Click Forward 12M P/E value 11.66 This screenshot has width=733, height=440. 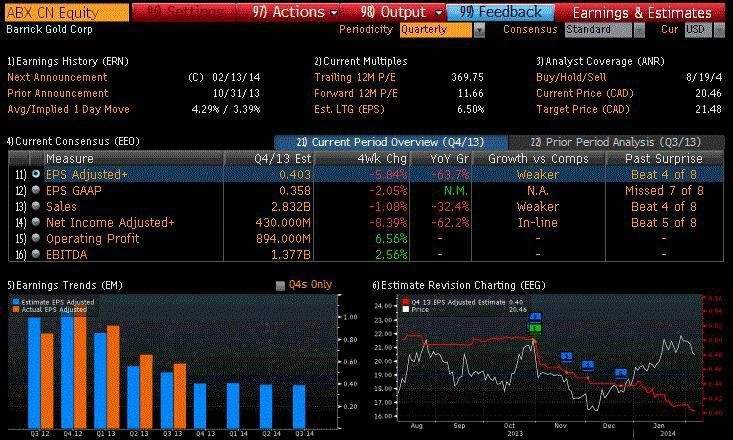pos(470,93)
